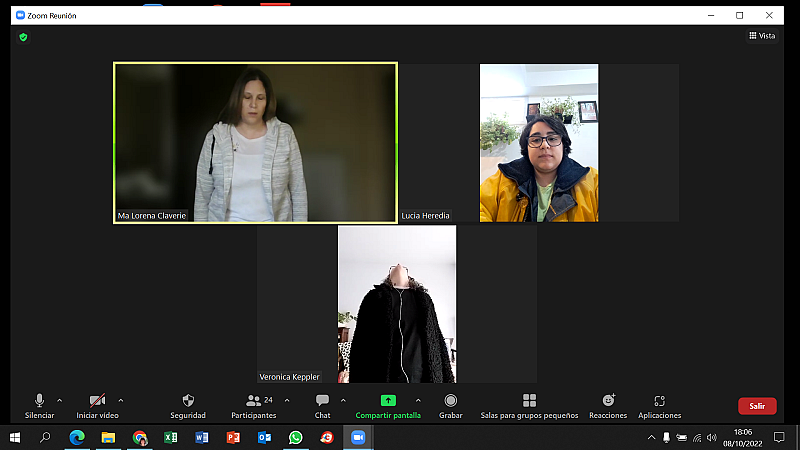The height and width of the screenshot is (450, 800).
Task: Select Lucia Heredia's video tile
Action: (x=539, y=142)
